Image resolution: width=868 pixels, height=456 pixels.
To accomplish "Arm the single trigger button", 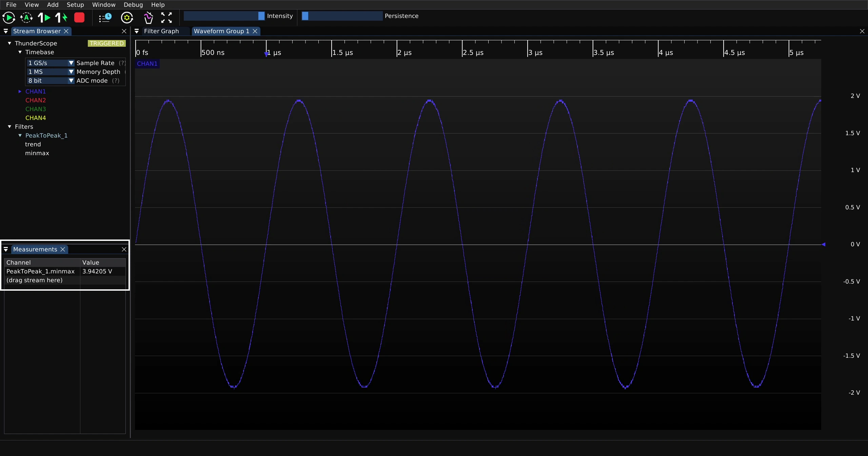I will [44, 18].
